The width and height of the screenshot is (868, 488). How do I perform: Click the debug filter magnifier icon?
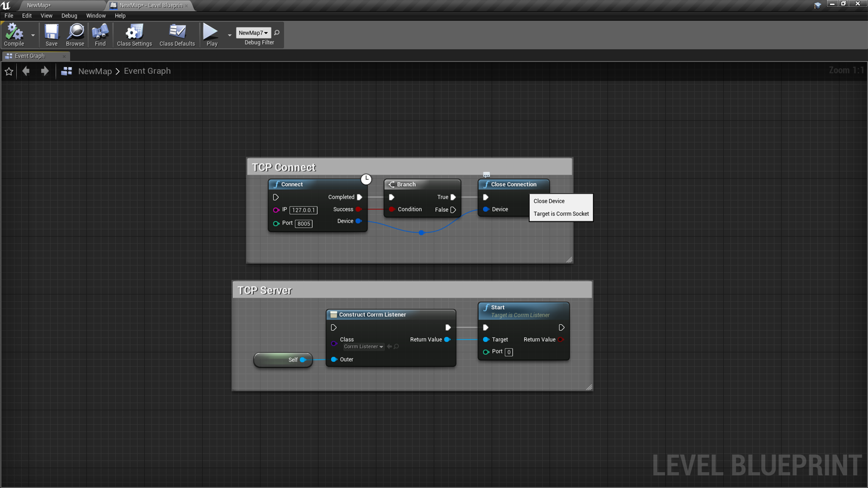pos(277,33)
